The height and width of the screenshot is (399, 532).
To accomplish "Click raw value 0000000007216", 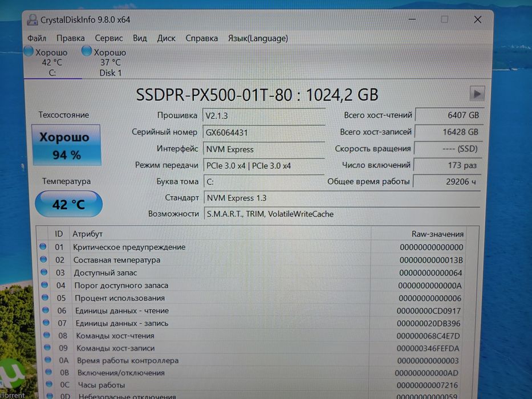I will tap(427, 385).
